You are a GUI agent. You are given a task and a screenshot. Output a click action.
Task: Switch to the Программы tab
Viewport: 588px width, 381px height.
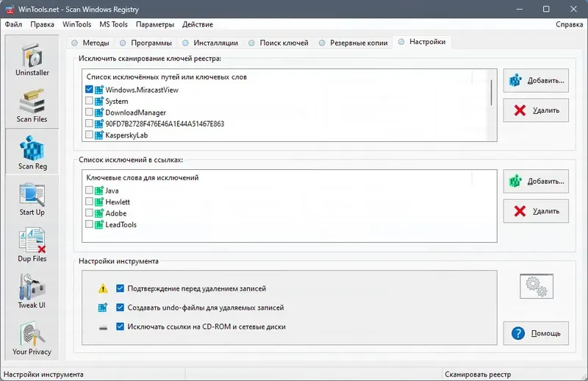click(x=146, y=43)
